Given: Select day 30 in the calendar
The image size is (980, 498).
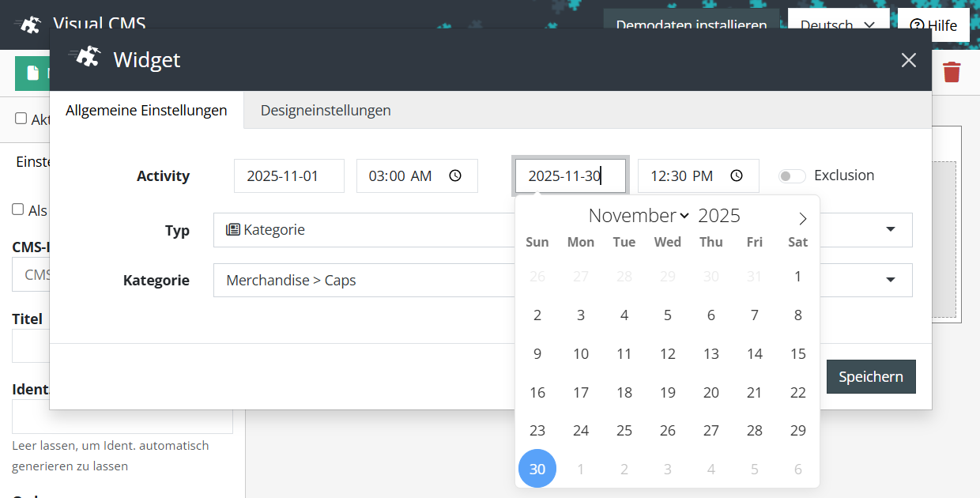Looking at the screenshot, I should click(537, 468).
